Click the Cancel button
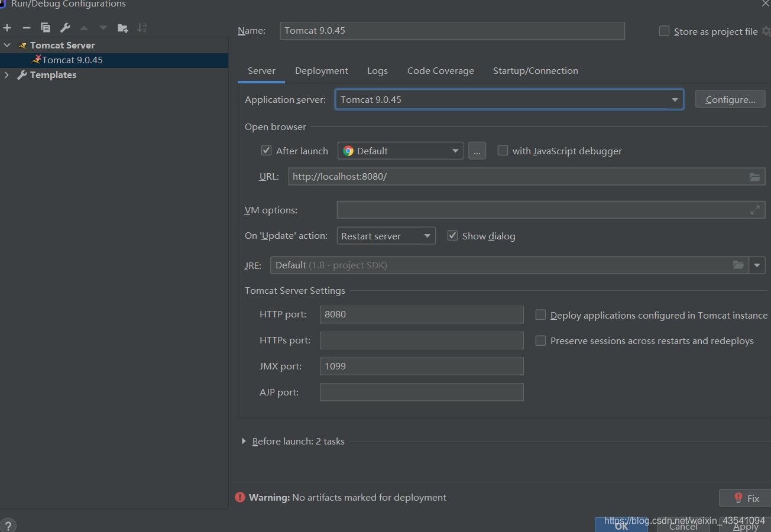This screenshot has width=771, height=532. (x=683, y=525)
